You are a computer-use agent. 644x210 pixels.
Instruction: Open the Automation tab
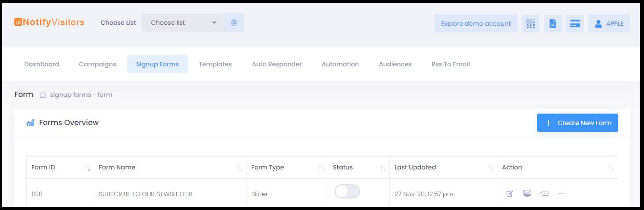(340, 64)
